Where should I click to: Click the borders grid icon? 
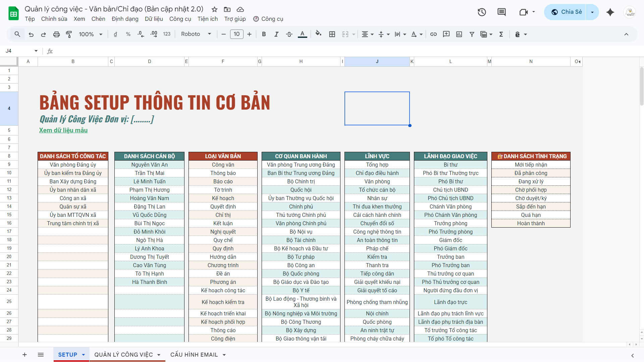click(x=332, y=34)
